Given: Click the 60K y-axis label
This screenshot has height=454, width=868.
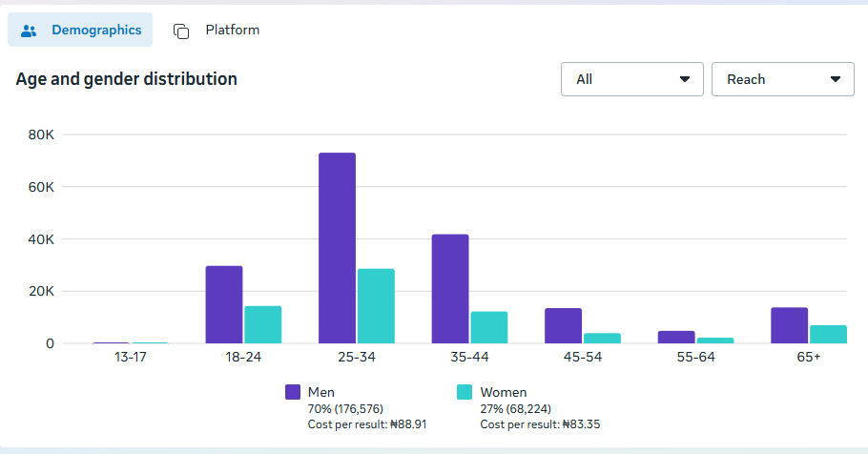Looking at the screenshot, I should [41, 187].
